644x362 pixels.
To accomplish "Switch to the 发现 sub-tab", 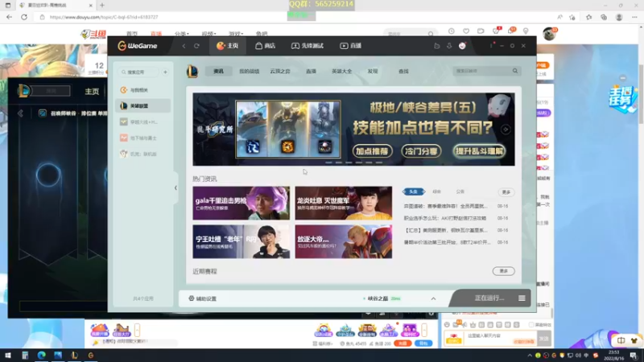I will click(x=373, y=72).
